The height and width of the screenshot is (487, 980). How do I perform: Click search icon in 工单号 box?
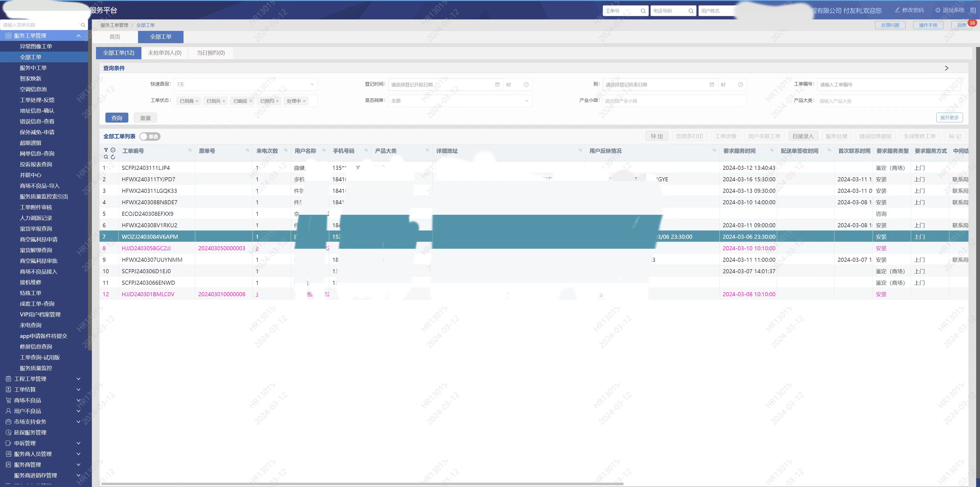point(643,11)
